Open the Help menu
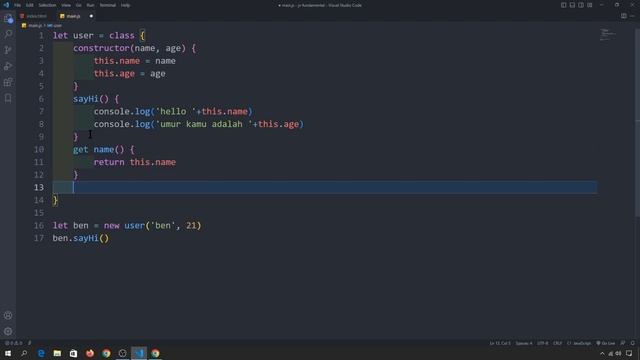 [125, 5]
